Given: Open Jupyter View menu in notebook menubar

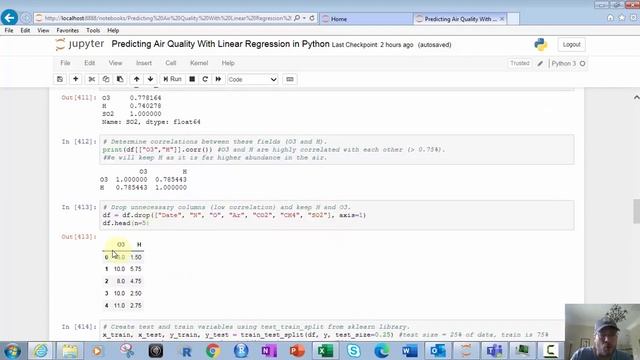Looking at the screenshot, I should [x=116, y=63].
